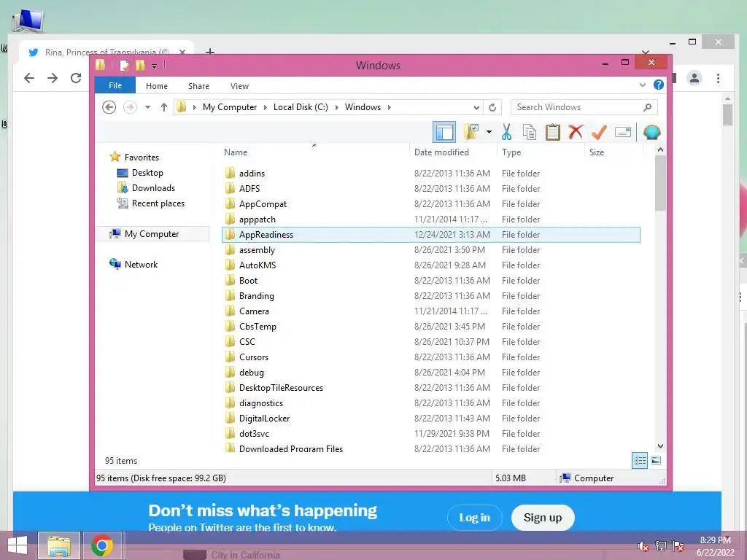Expand breadcrumb arrow after My Computer

point(266,107)
